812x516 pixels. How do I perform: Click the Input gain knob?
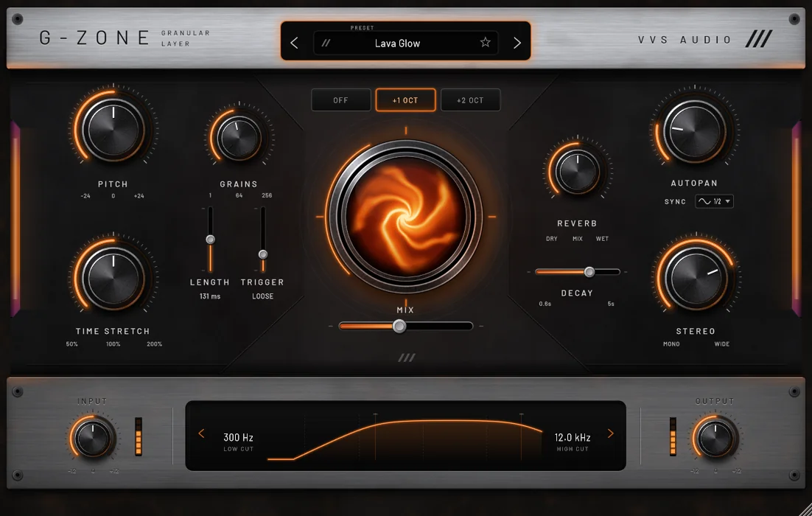[x=93, y=439]
